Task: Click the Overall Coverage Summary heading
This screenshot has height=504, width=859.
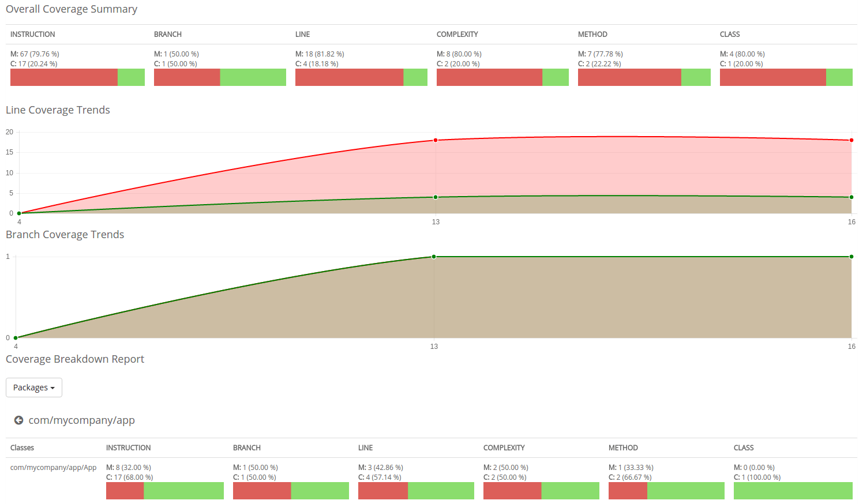Action: click(x=72, y=9)
